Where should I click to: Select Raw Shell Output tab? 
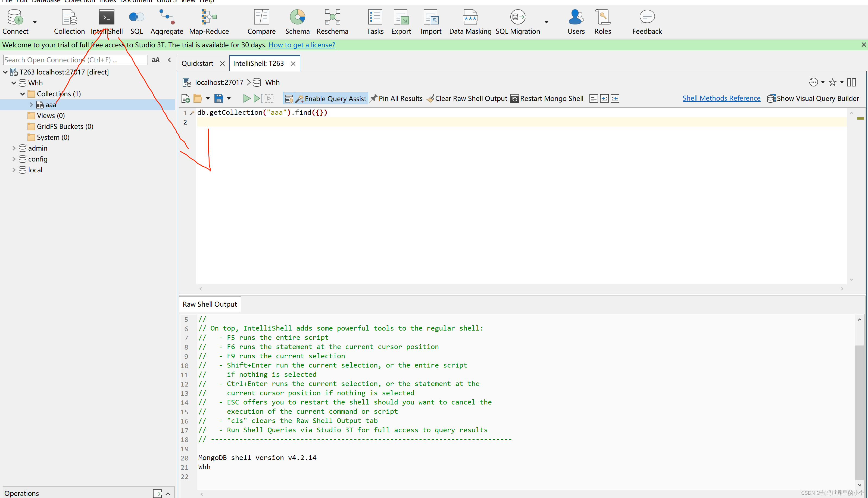tap(210, 304)
